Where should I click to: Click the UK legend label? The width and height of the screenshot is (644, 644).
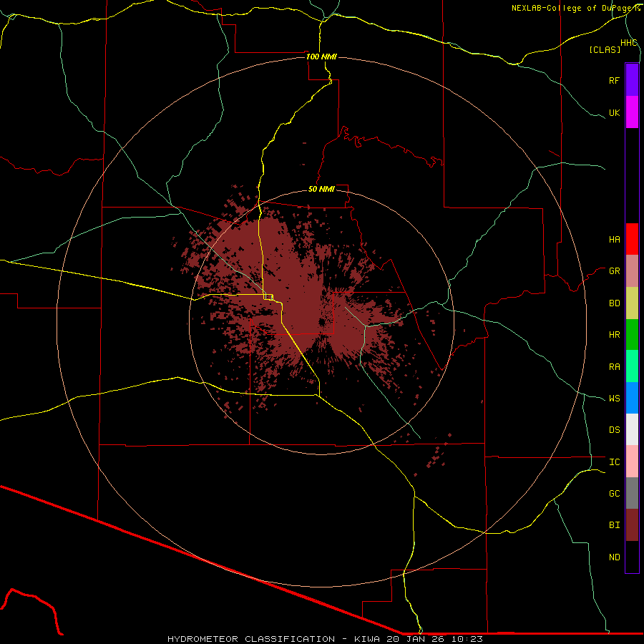pyautogui.click(x=614, y=112)
